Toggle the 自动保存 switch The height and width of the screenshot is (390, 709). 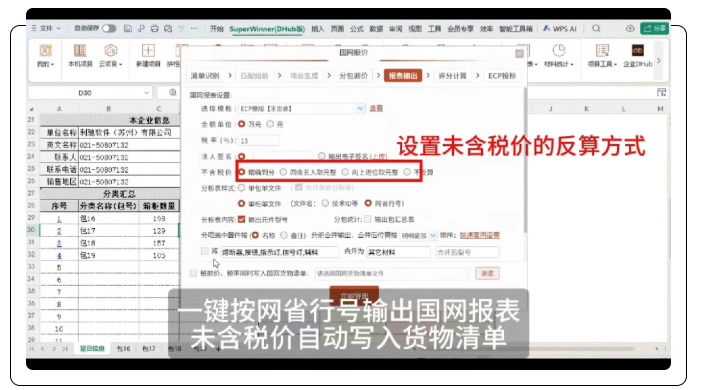(x=109, y=28)
